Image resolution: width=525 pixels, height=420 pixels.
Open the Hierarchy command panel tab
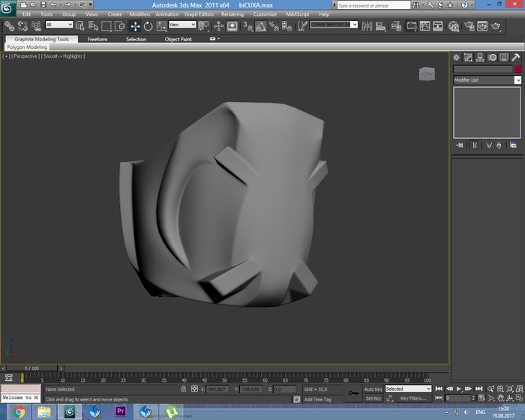479,58
